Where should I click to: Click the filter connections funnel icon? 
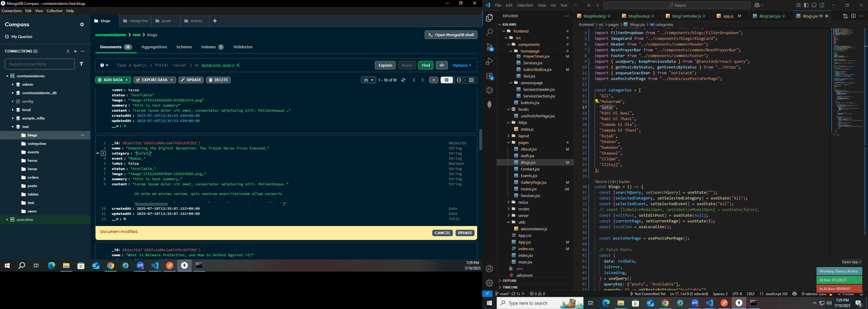[x=82, y=64]
